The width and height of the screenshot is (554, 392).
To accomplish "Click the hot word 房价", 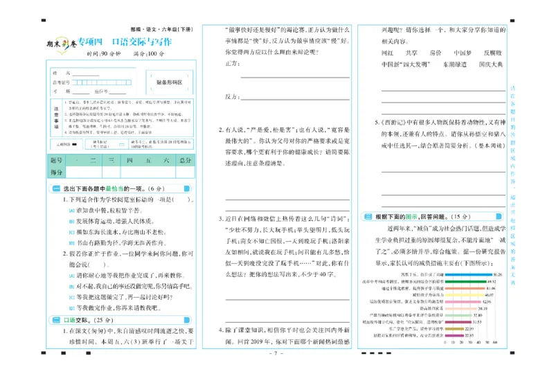I will [436, 53].
